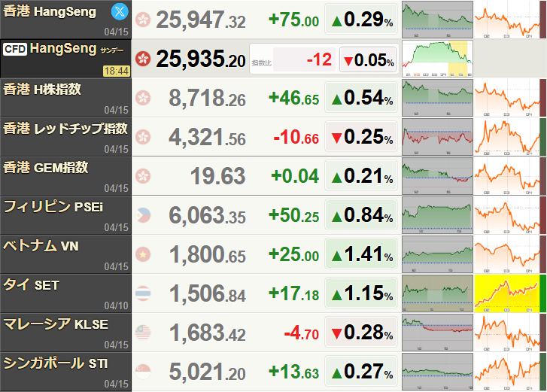Click the ▲0.29% change badge

point(361,19)
